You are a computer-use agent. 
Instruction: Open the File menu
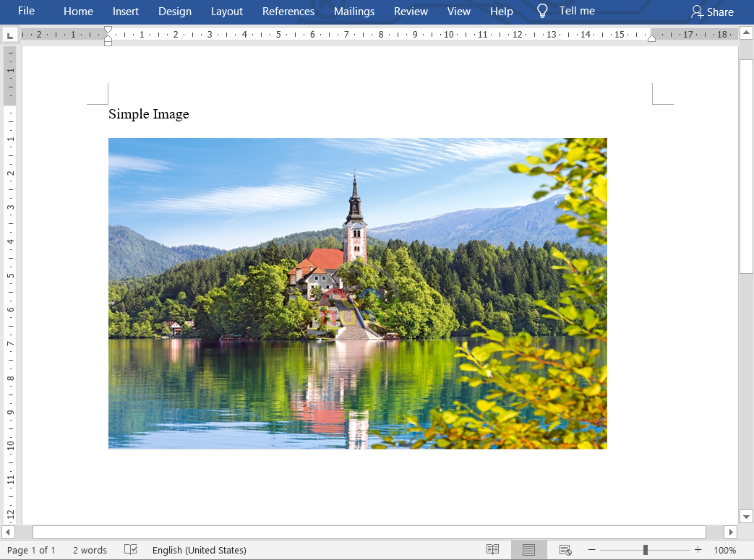[x=27, y=11]
